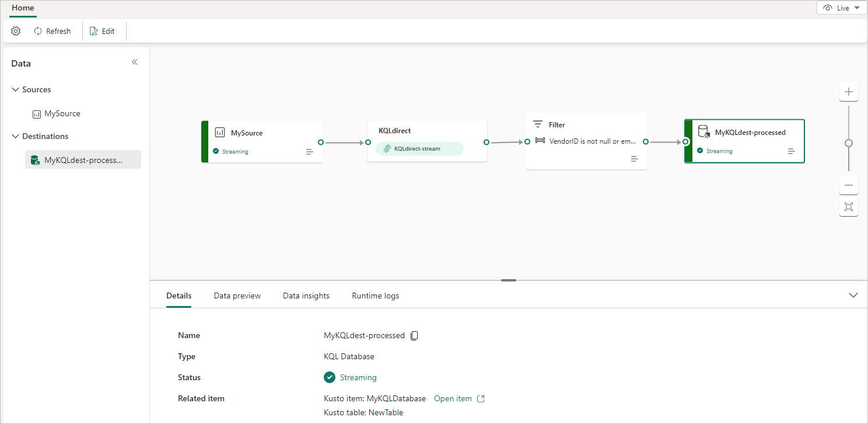The height and width of the screenshot is (424, 868).
Task: Open the MyKQLdest-processed node menu icon
Action: click(x=792, y=151)
